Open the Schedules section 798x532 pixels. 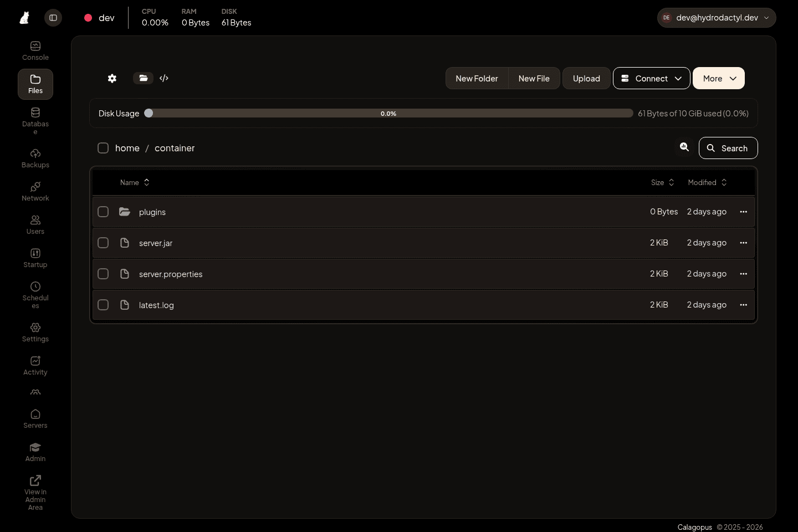pos(35,294)
